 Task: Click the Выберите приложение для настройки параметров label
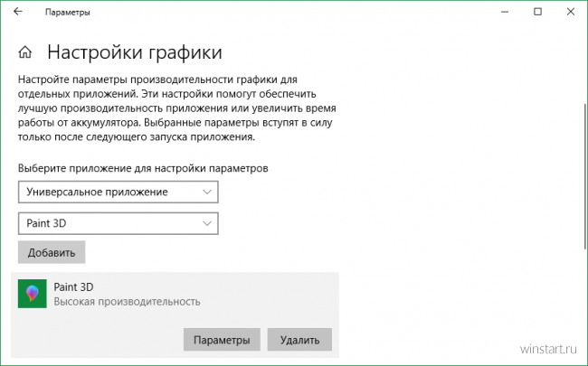tap(143, 168)
